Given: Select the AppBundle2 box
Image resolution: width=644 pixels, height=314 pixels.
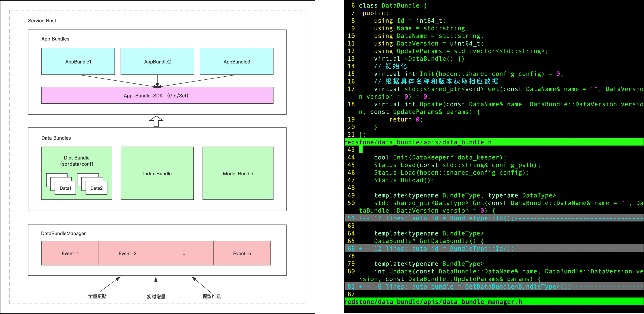Looking at the screenshot, I should [157, 62].
